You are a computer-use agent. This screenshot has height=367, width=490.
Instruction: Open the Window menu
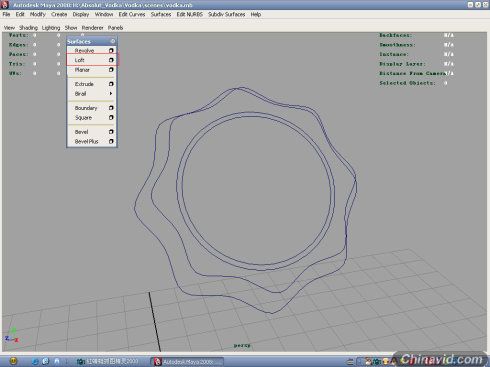tap(104, 14)
